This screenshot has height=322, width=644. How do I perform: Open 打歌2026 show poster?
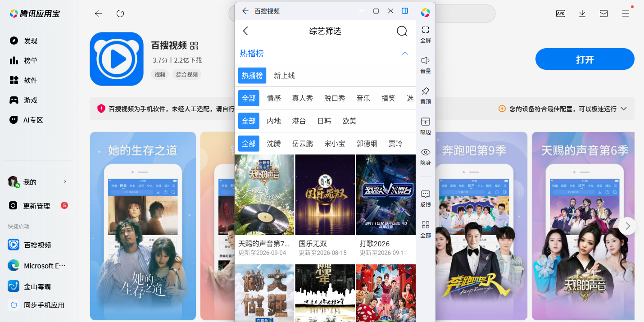coord(386,195)
